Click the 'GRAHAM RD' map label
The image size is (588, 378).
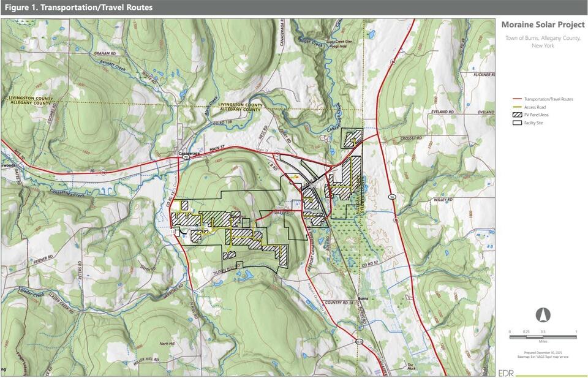point(105,54)
